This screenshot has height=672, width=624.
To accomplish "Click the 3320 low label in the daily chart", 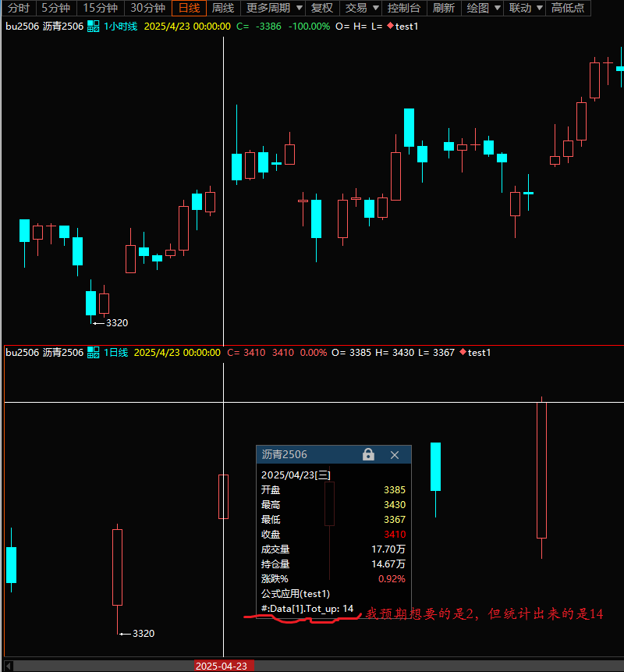I will click(144, 634).
